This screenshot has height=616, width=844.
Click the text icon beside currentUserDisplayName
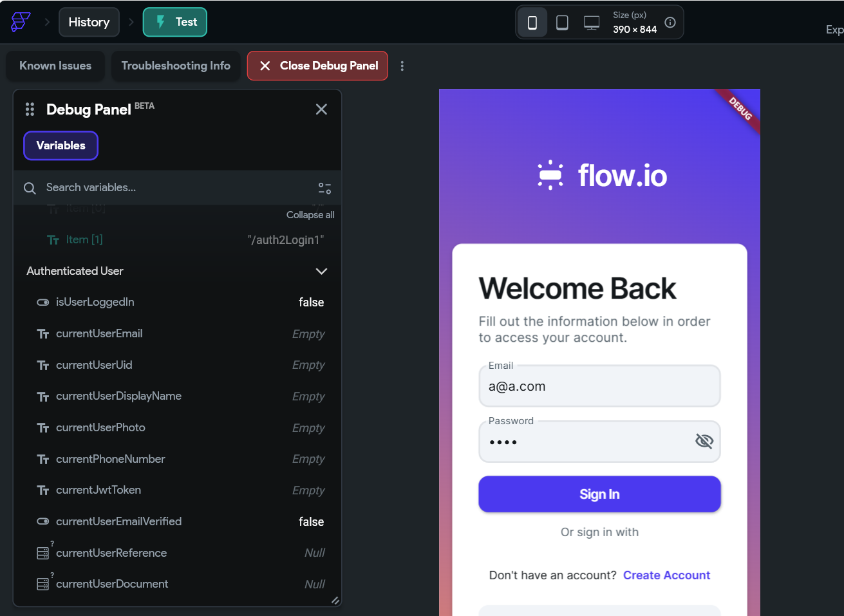coord(43,397)
